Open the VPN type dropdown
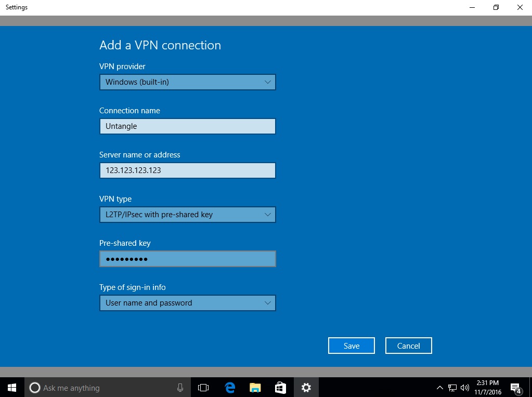Screen dimensions: 532x397 click(x=187, y=215)
